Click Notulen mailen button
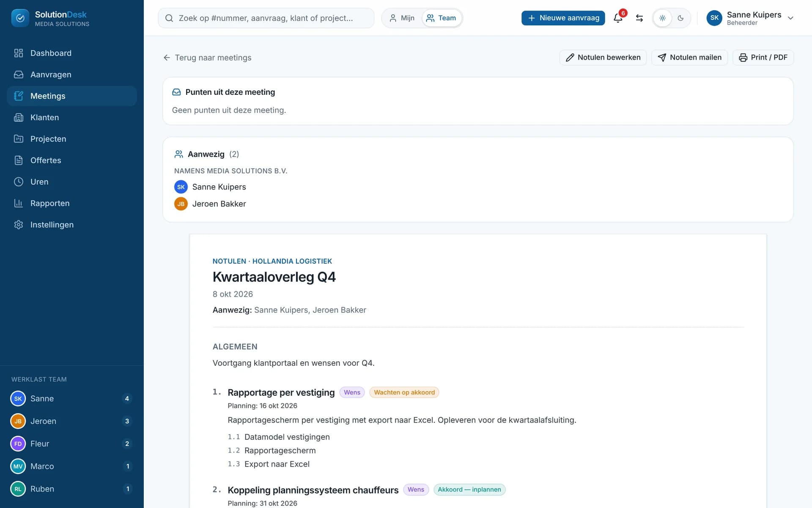The image size is (812, 508). [689, 58]
